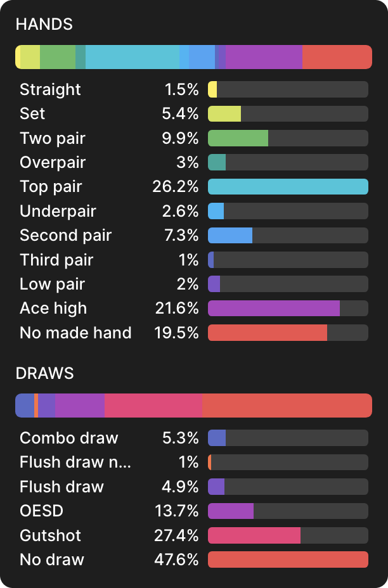Select the Underpair row label
Screen dimensions: 388x588
(x=58, y=211)
